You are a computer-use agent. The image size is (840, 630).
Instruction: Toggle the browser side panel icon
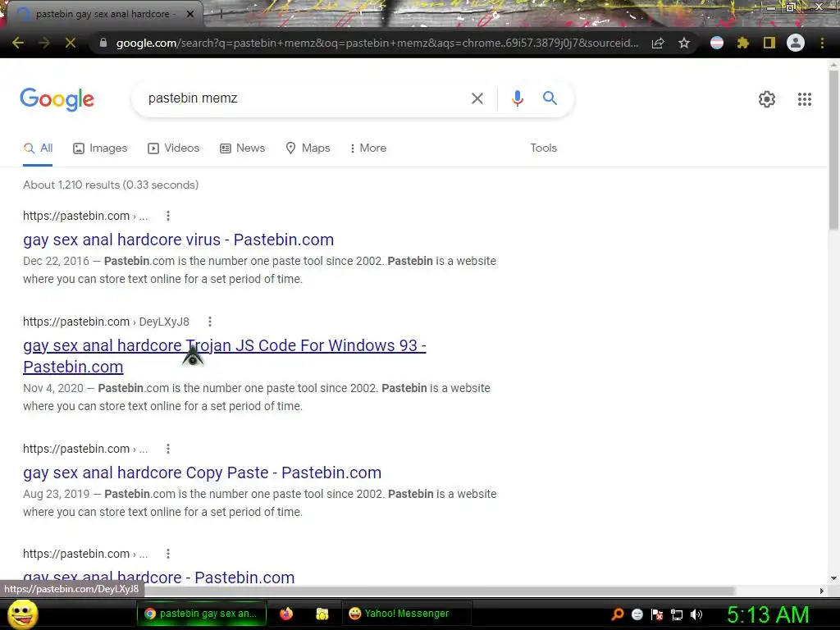[769, 43]
